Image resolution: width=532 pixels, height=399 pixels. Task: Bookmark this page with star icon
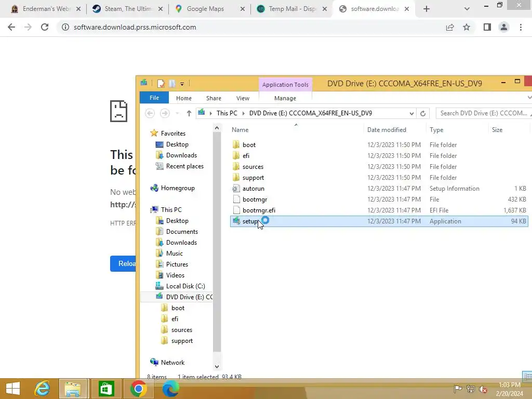coord(467,27)
